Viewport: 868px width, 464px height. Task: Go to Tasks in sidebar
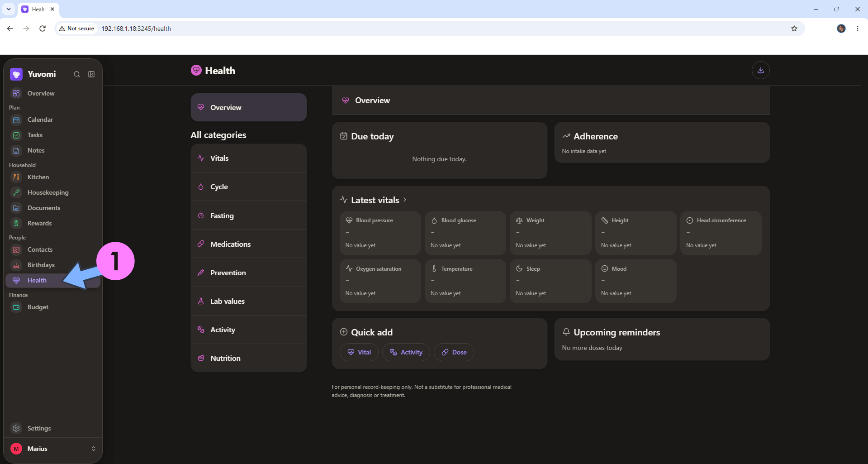click(53, 135)
